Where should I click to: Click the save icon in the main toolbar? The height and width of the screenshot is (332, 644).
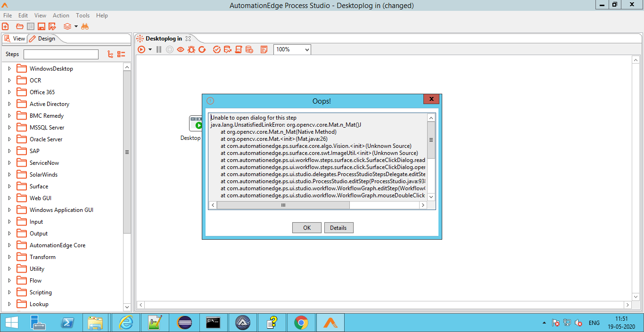coord(41,26)
